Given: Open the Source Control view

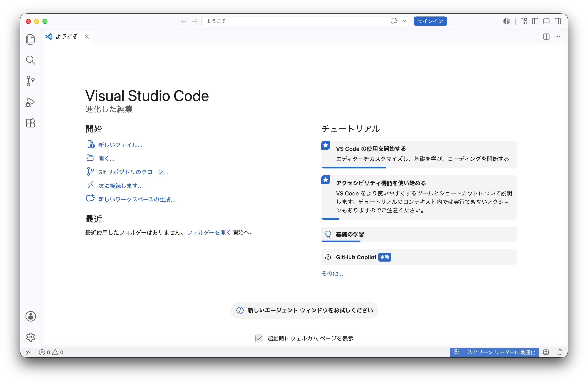Looking at the screenshot, I should tap(30, 81).
